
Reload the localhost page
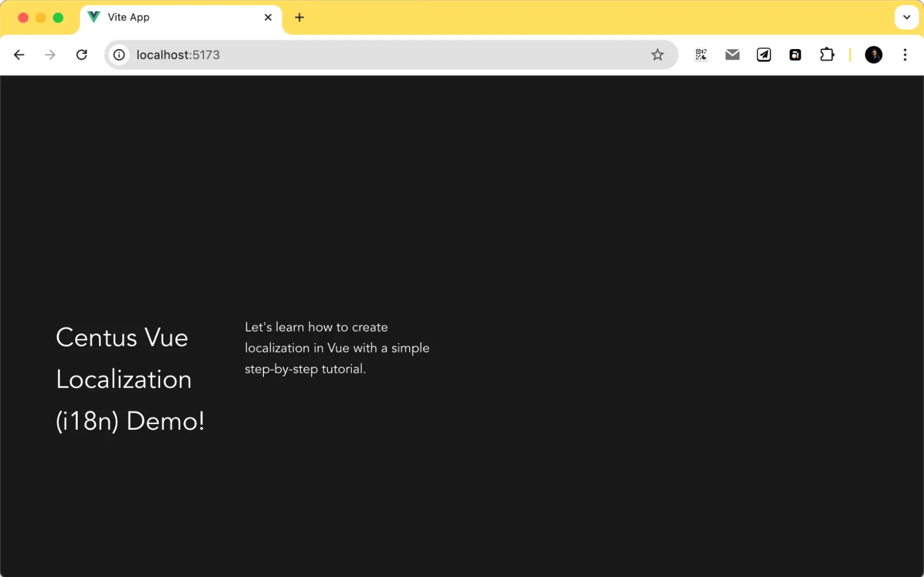(82, 55)
